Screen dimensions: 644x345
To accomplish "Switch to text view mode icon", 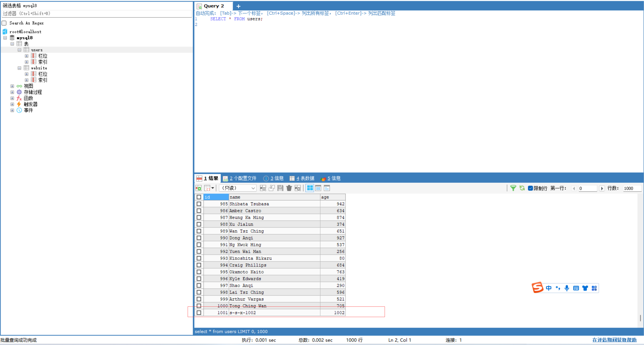I will [327, 188].
